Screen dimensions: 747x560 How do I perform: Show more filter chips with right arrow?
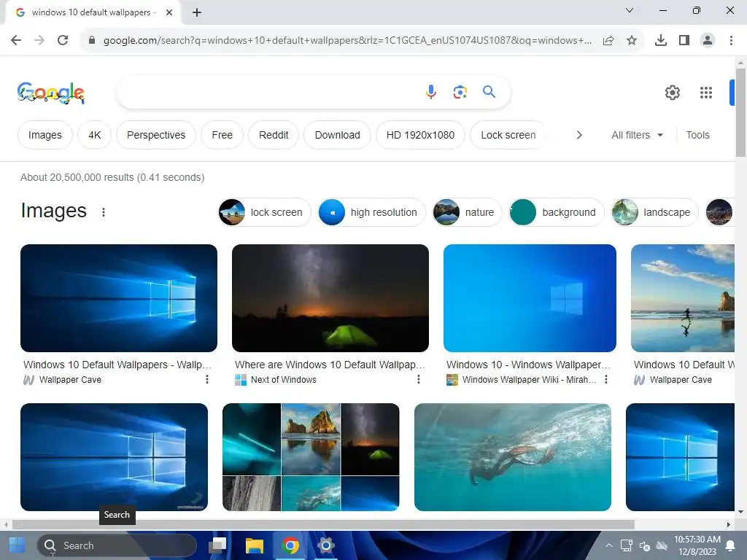point(578,135)
